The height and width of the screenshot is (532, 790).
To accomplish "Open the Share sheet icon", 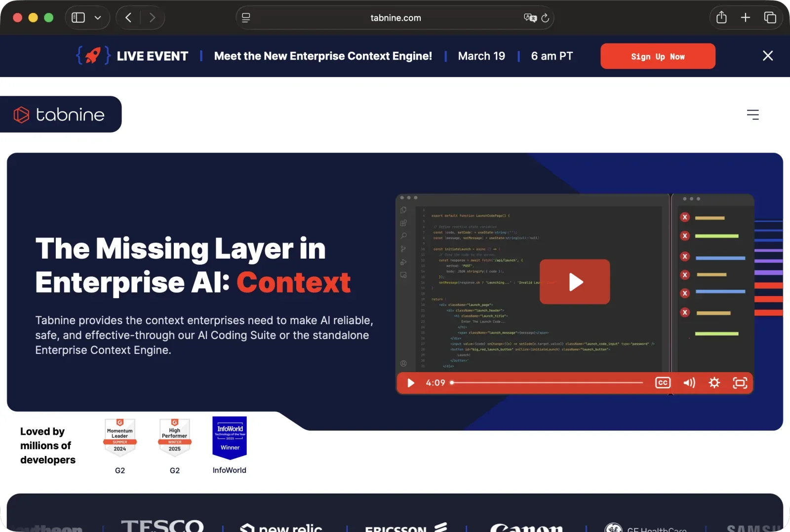I will pos(721,18).
